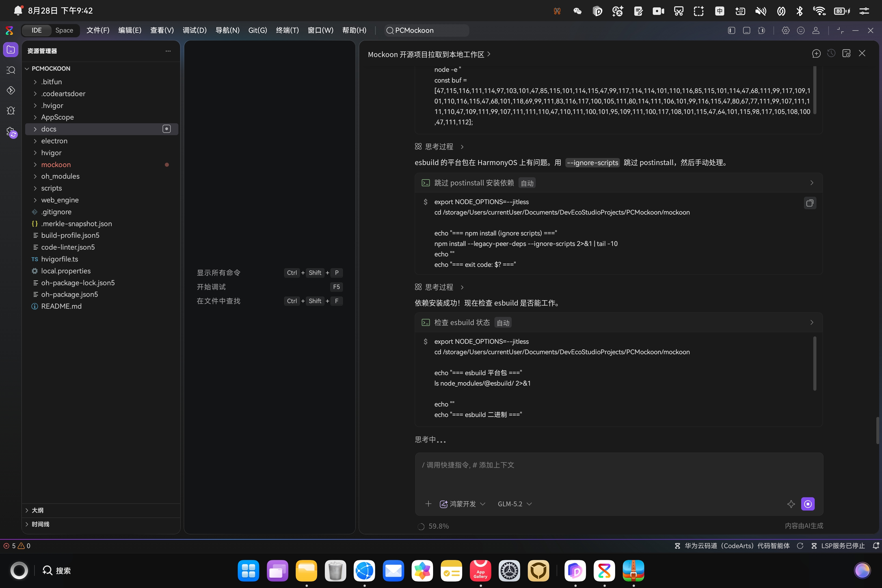The image size is (882, 588).
Task: Open the Git(G) menu
Action: (258, 30)
